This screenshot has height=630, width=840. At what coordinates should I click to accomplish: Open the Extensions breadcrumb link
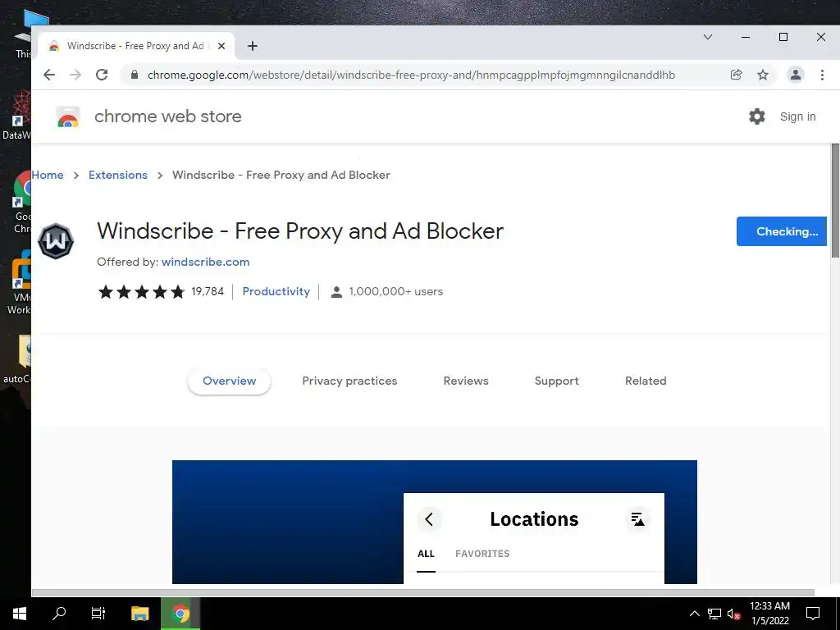click(x=118, y=176)
